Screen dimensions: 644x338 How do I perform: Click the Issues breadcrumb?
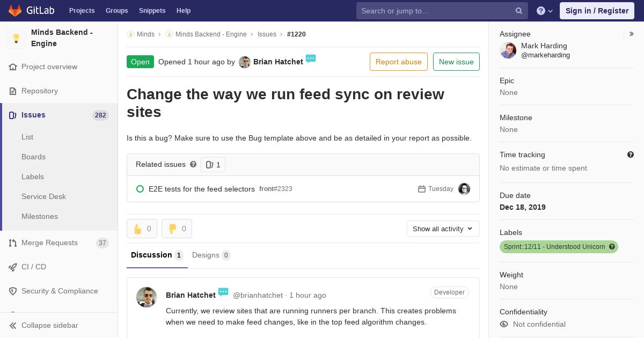pyautogui.click(x=267, y=34)
